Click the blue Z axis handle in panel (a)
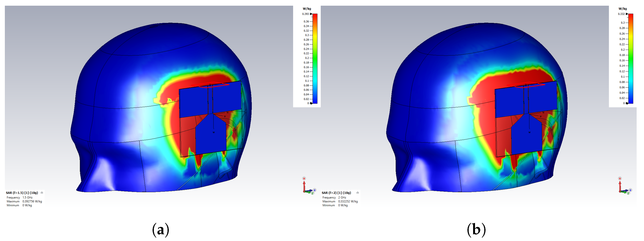Image resolution: width=644 pixels, height=241 pixels. point(314,190)
